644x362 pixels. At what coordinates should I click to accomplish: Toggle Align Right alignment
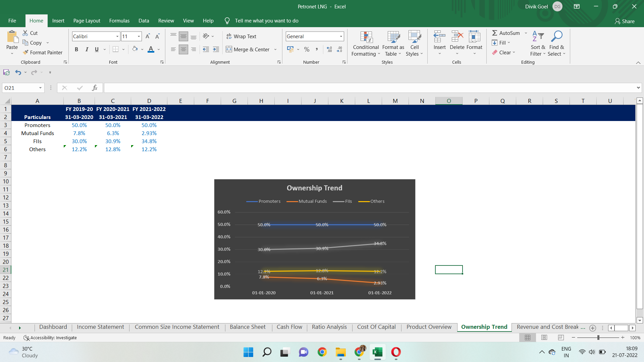click(x=194, y=49)
